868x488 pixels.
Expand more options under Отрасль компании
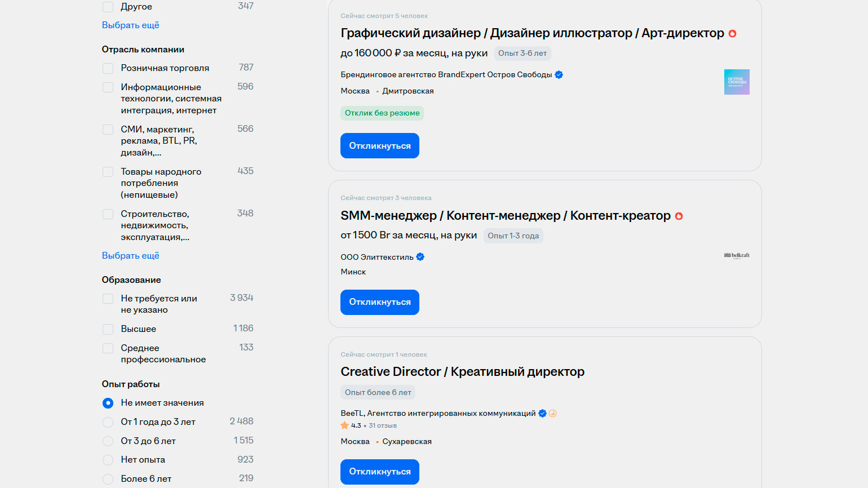[x=130, y=256]
